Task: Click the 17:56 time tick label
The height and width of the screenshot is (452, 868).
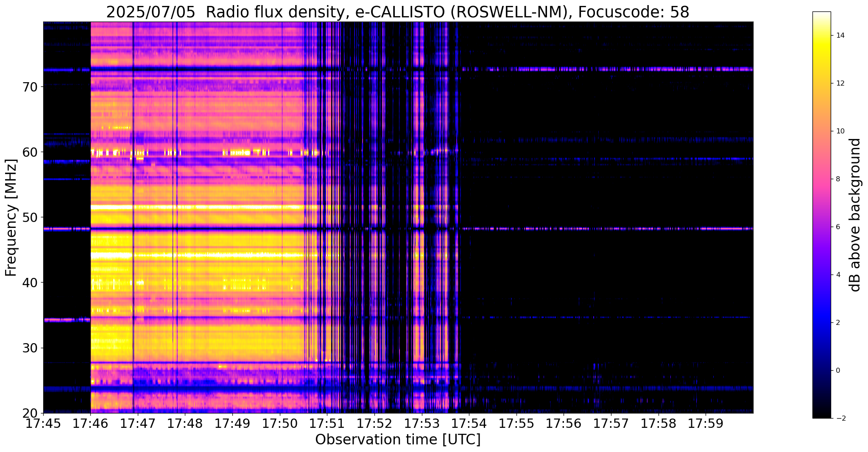Action: click(564, 423)
